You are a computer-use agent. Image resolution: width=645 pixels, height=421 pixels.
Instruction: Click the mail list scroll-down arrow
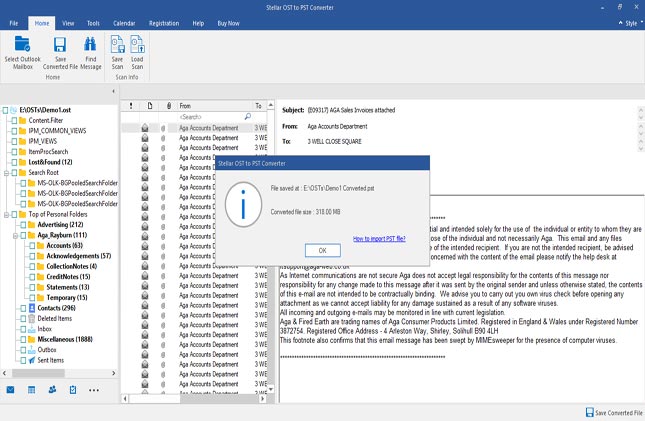pyautogui.click(x=271, y=389)
